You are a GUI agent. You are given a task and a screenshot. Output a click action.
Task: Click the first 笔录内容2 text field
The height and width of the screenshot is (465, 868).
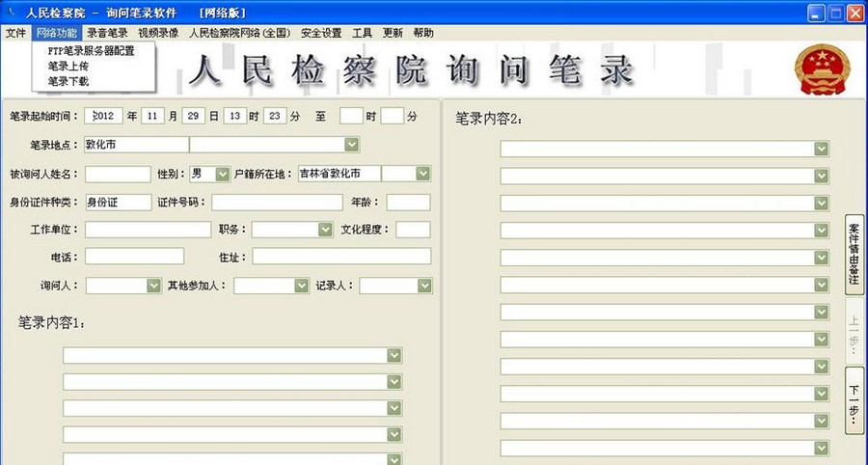point(658,149)
